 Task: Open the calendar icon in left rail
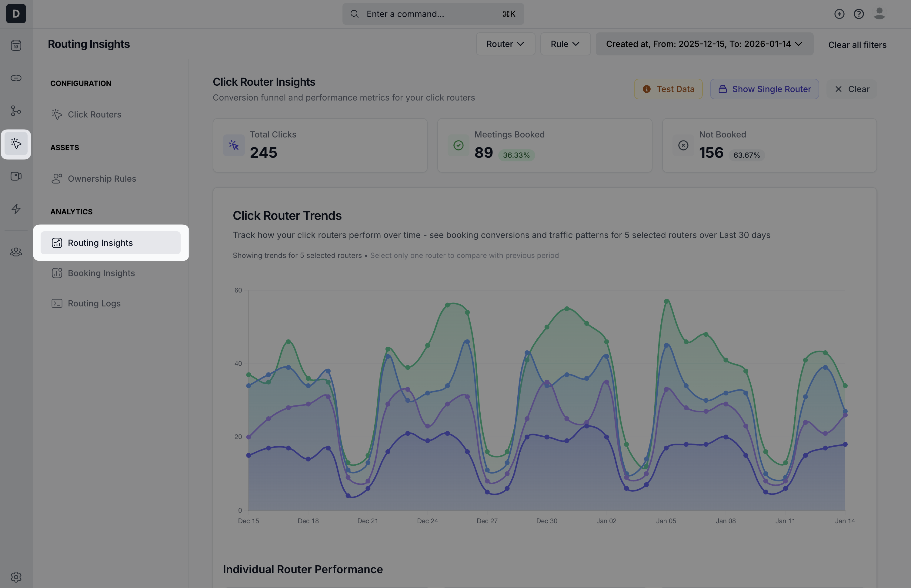[16, 46]
